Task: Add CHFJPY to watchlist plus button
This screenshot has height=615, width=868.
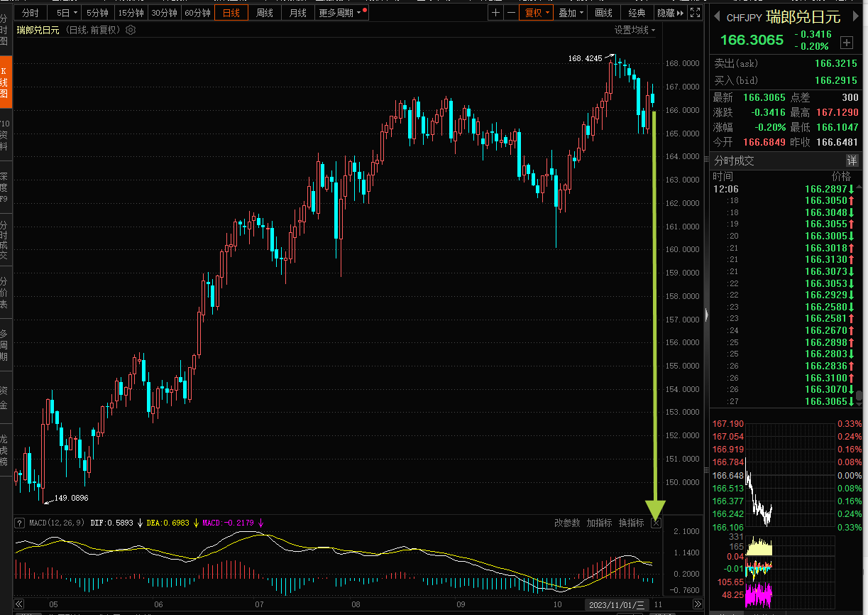Action: 846,42
